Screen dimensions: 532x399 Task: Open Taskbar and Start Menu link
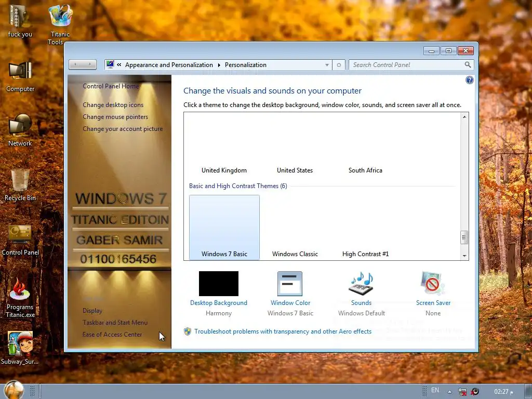pyautogui.click(x=115, y=322)
